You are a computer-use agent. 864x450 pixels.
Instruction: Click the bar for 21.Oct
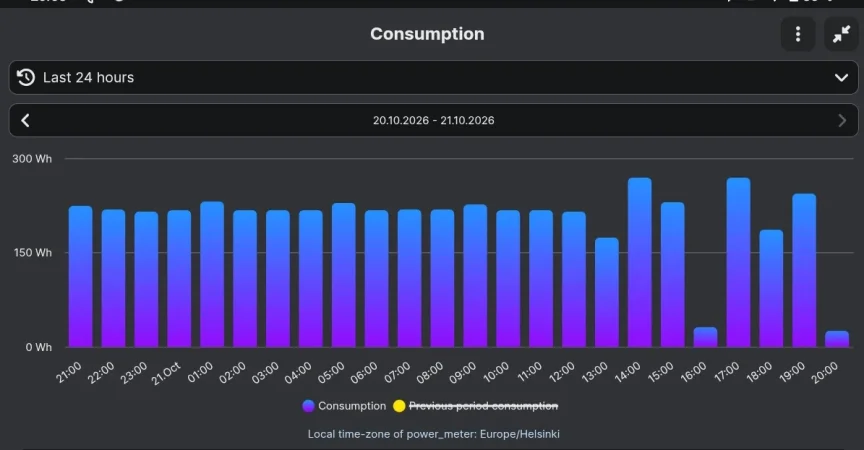point(179,279)
